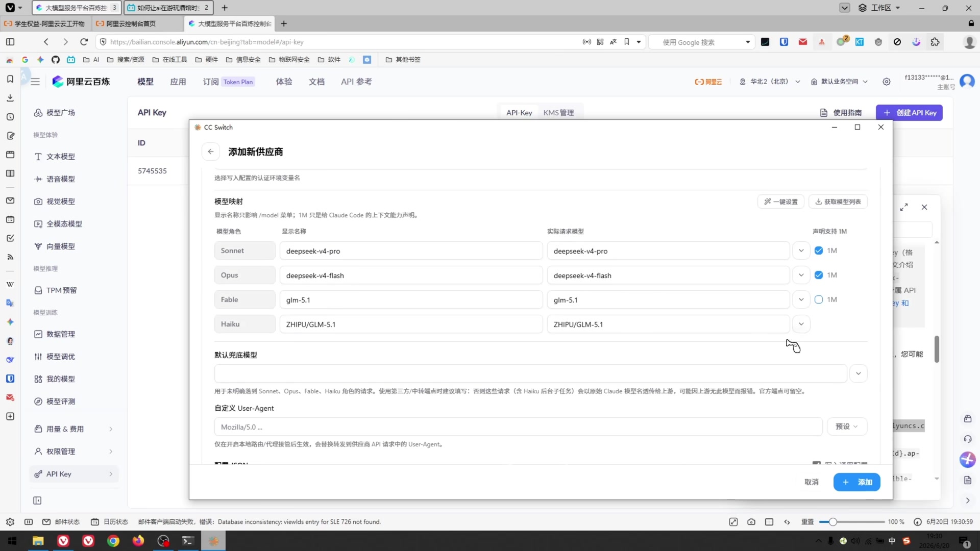Viewport: 980px width, 551px height.
Task: Click 获取模型列表 to fetch models
Action: [838, 202]
